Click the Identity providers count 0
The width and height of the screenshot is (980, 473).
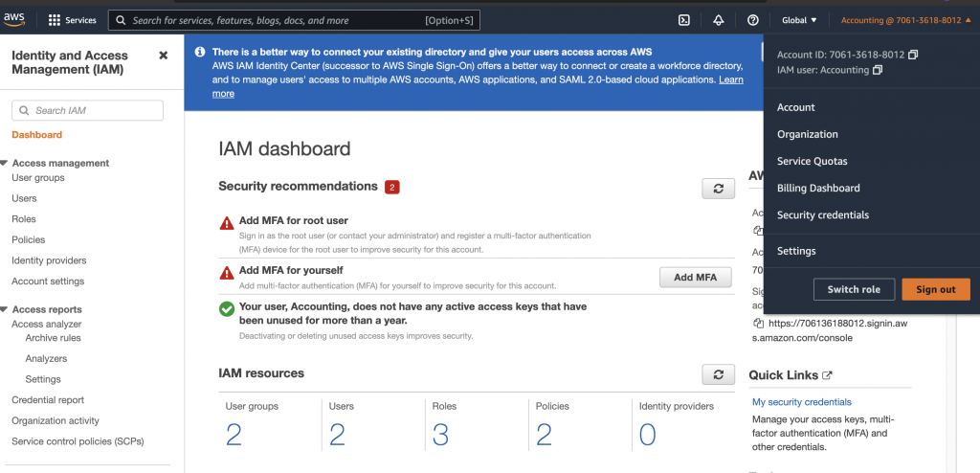click(x=648, y=434)
